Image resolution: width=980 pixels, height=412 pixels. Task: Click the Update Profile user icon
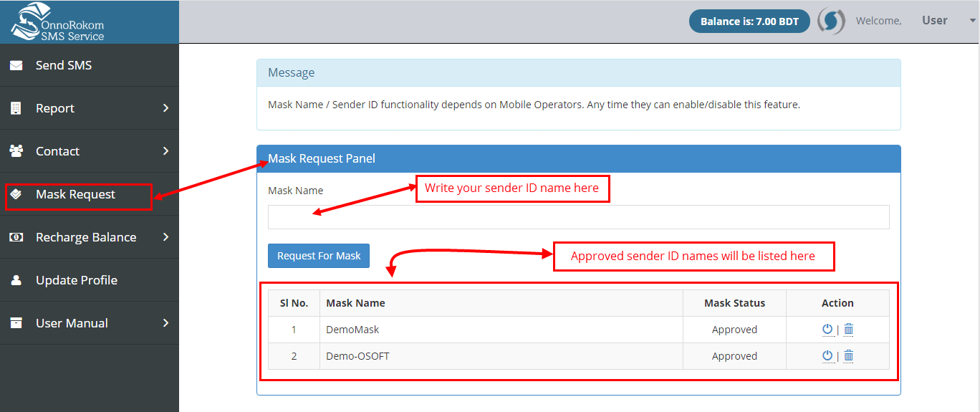coord(16,280)
